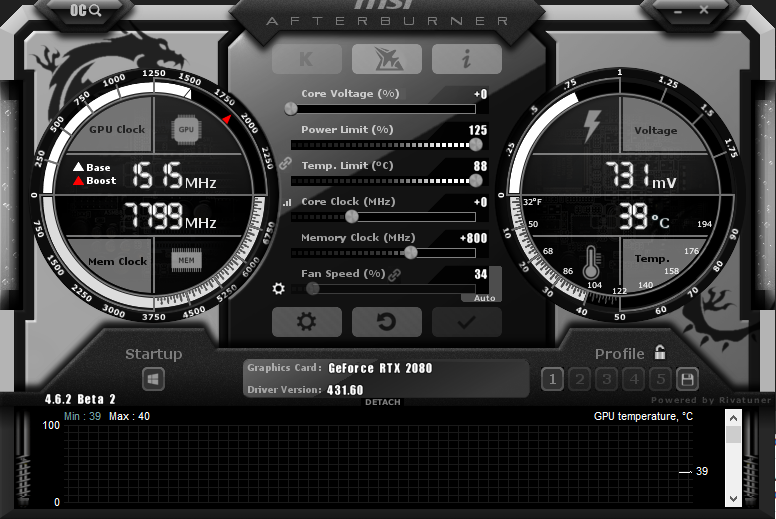Click the Power Limit 125 value
This screenshot has width=776, height=519.
pyautogui.click(x=478, y=130)
